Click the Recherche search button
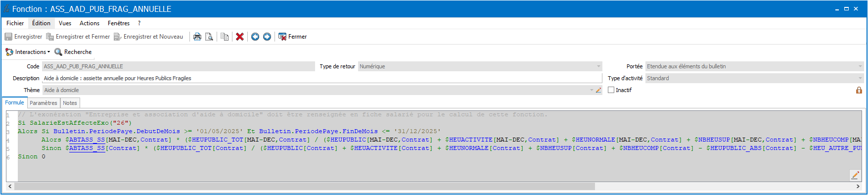Viewport: 868px width, 195px height. [x=73, y=52]
